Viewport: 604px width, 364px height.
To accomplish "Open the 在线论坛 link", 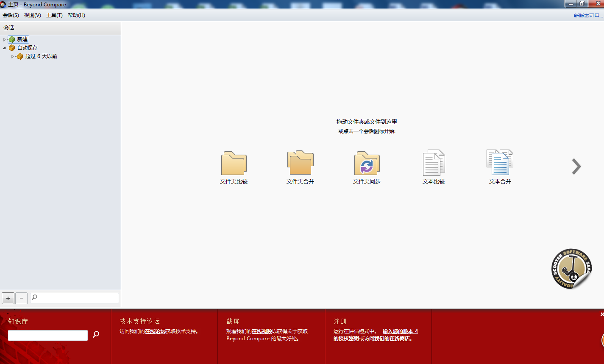I will click(x=155, y=331).
